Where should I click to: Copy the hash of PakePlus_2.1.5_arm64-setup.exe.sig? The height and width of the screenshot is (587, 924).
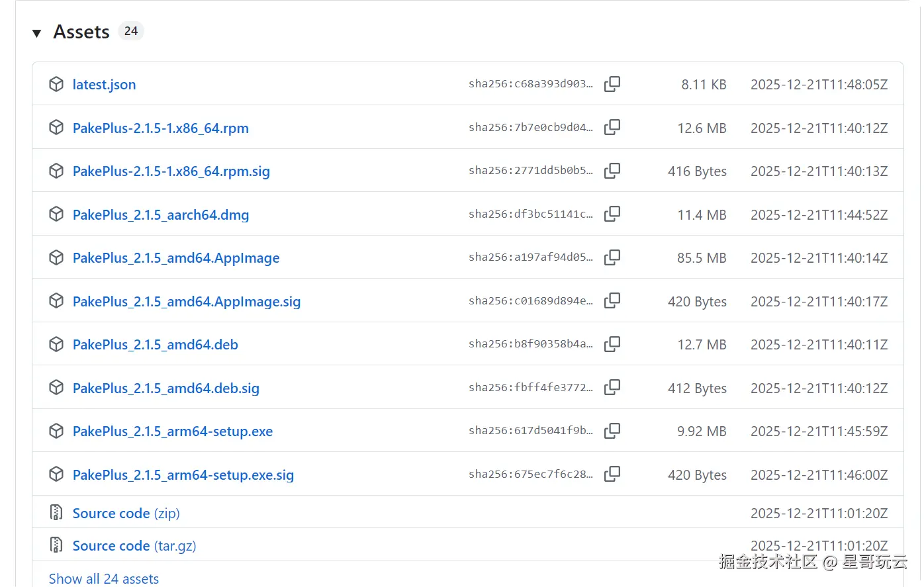click(x=612, y=474)
